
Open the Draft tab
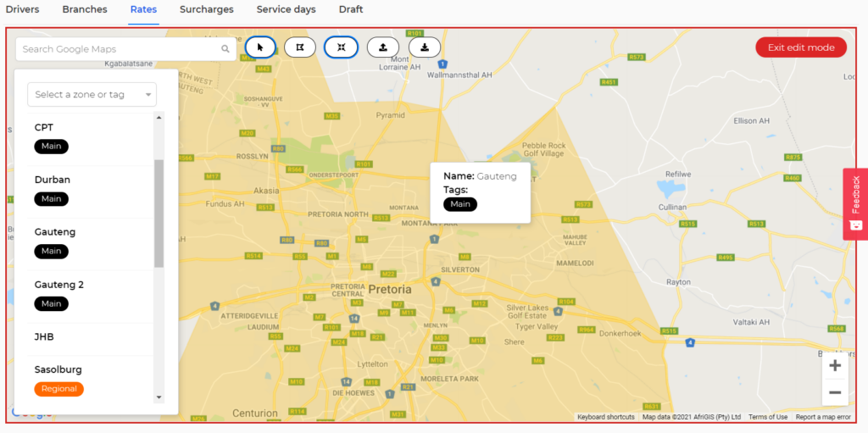[351, 9]
